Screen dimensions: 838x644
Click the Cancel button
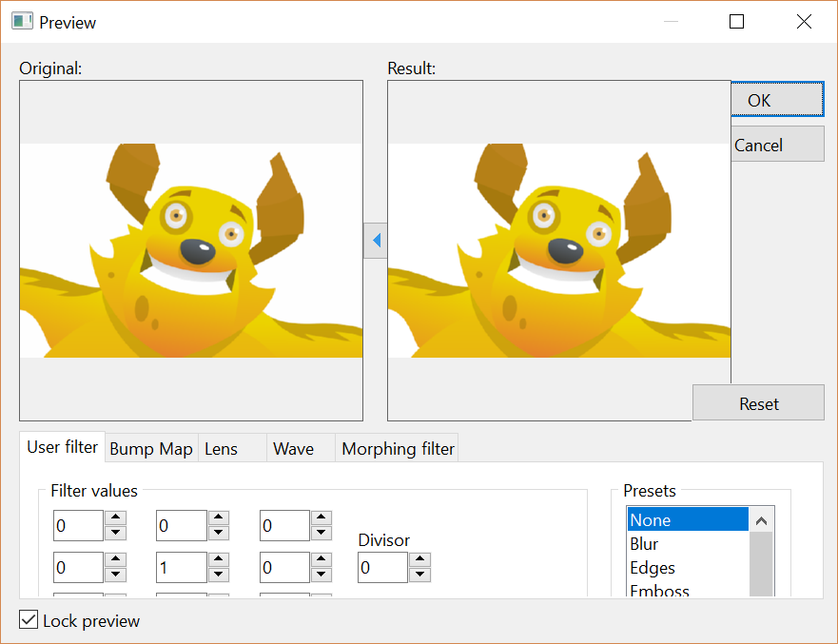(x=778, y=145)
